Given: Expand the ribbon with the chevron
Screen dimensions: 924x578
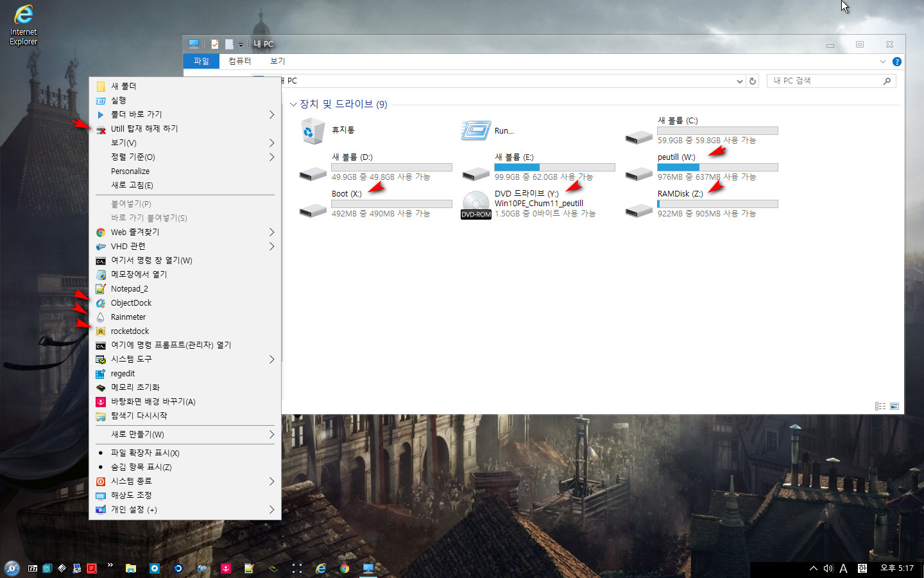Looking at the screenshot, I should [883, 62].
